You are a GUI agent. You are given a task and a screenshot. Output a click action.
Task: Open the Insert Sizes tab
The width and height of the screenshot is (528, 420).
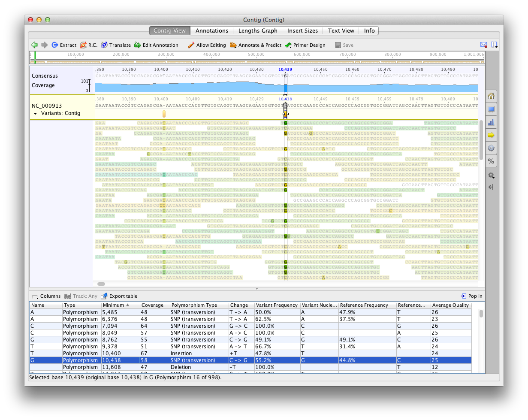[x=302, y=30]
